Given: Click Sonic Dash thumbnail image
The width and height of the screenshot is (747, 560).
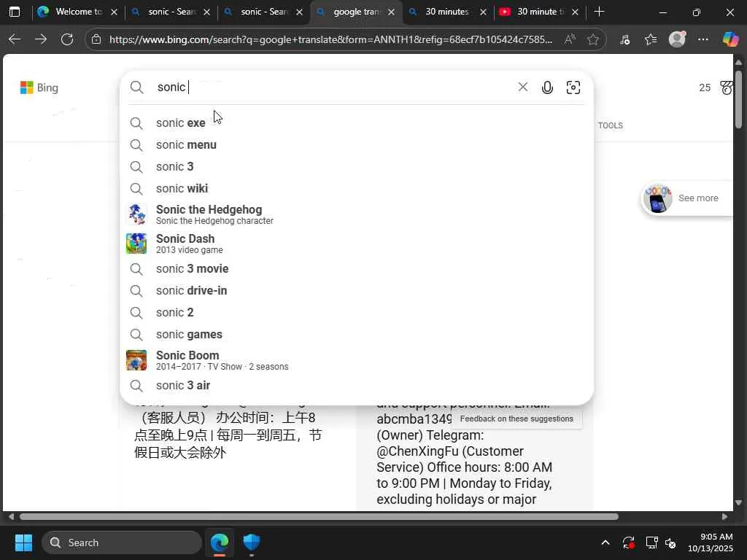Looking at the screenshot, I should [x=136, y=244].
